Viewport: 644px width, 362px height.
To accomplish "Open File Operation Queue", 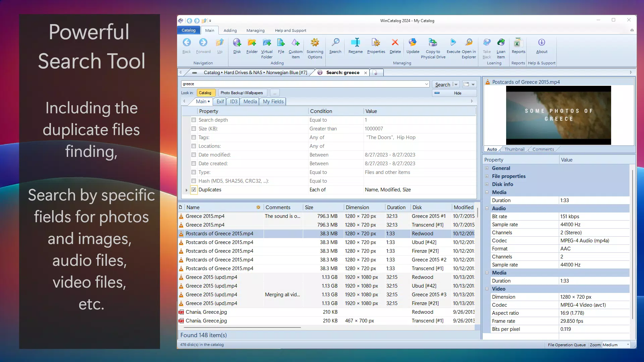I will 567,345.
